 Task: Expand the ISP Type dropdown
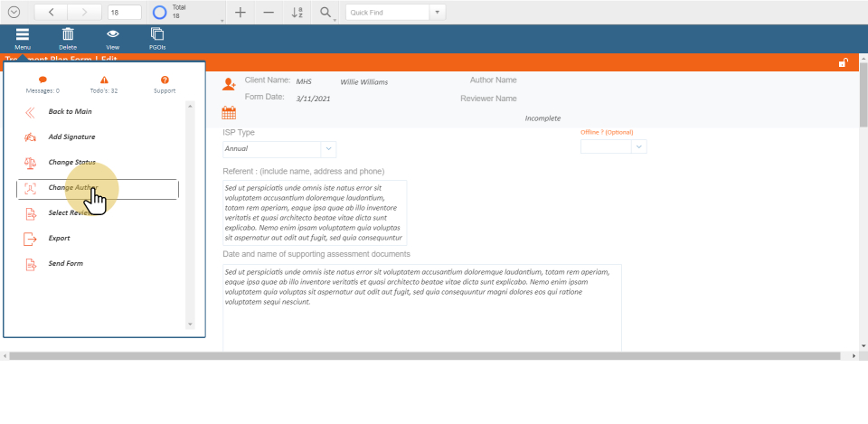[x=328, y=149]
